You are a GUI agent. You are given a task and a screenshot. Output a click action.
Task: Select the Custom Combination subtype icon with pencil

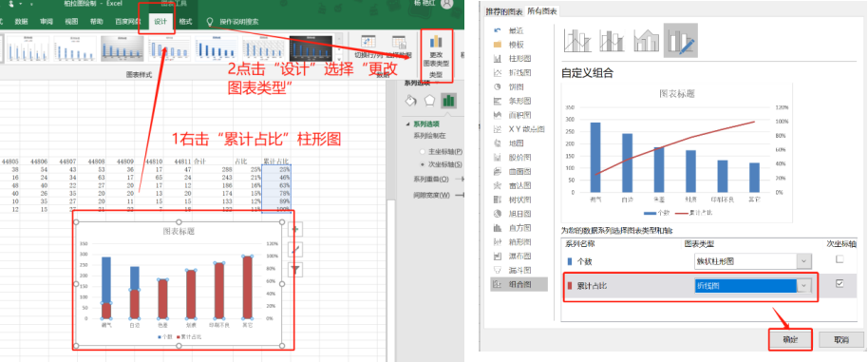coord(681,41)
